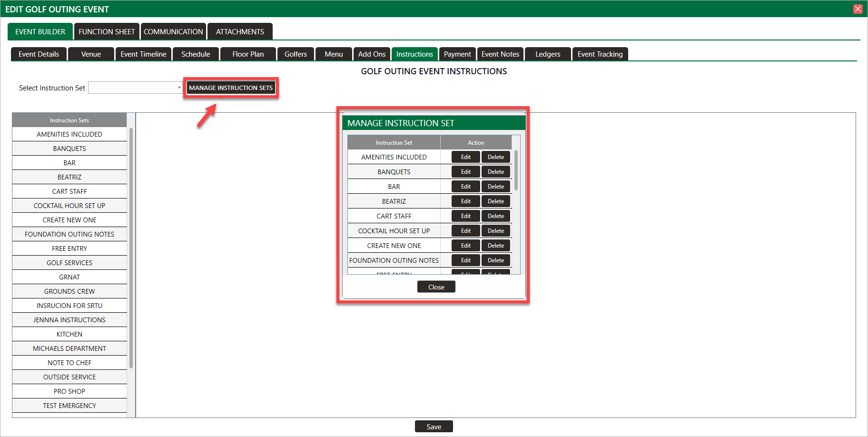868x437 pixels.
Task: Open the Communication tab
Action: [x=173, y=31]
